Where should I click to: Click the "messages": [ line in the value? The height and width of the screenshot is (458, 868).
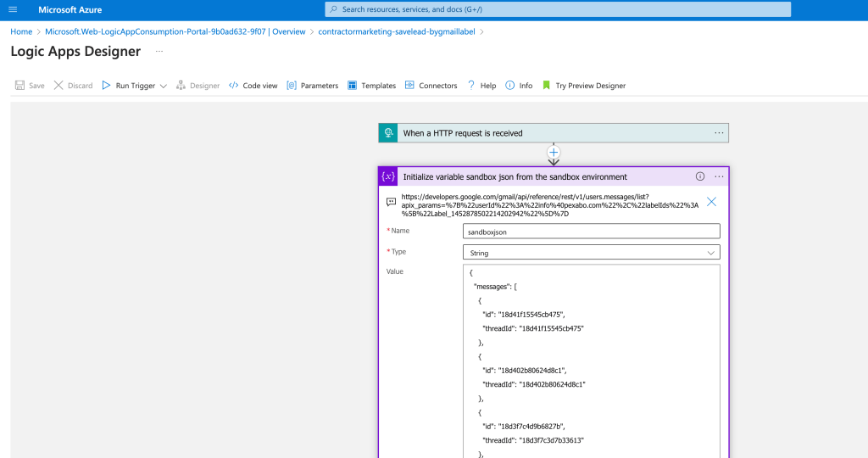(495, 287)
